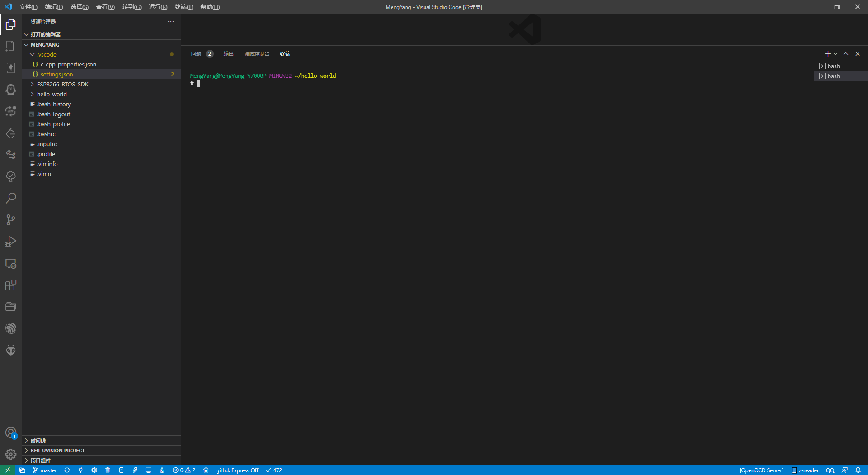The image size is (868, 475).
Task: Open the QQ penguin icon in activity bar
Action: pos(11,90)
